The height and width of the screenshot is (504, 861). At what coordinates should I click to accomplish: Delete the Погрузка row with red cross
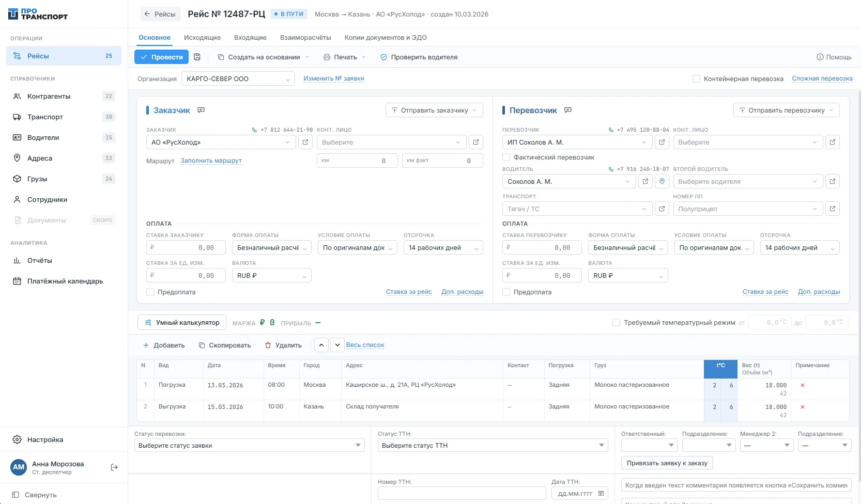[x=803, y=385]
